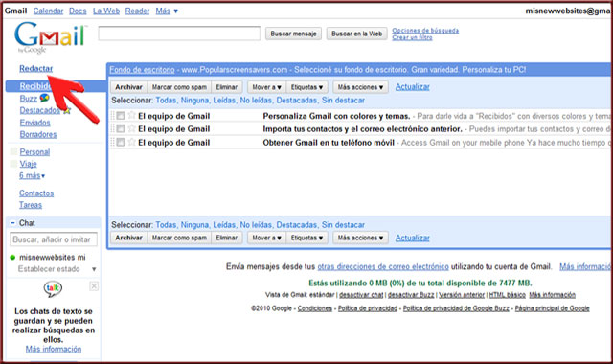Open the top Más acciones dropdown
Screen dimensions: 613x364
[x=360, y=87]
